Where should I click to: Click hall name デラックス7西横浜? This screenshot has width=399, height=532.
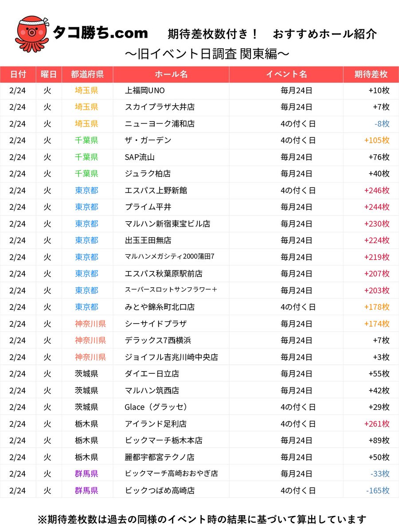[x=158, y=340]
